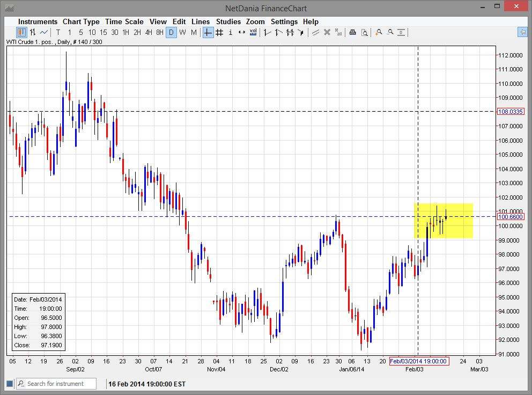This screenshot has height=395, width=532.
Task: Open the Zoom menu
Action: [x=255, y=21]
